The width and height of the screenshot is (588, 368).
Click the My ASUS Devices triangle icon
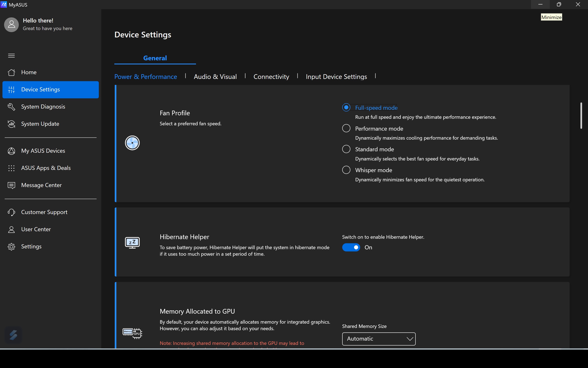pyautogui.click(x=11, y=151)
